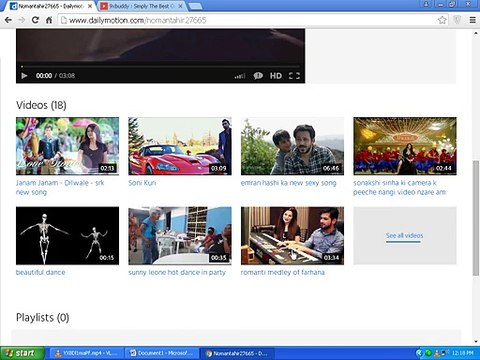The image size is (480, 360).
Task: Close the Nomantahir27665 Dailymotion tab
Action: point(90,6)
